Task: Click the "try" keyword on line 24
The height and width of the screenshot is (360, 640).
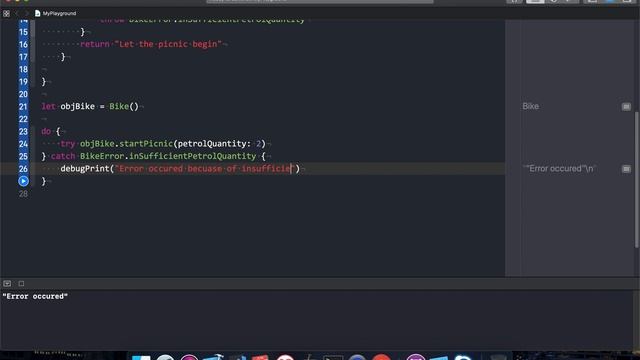Action: click(68, 144)
